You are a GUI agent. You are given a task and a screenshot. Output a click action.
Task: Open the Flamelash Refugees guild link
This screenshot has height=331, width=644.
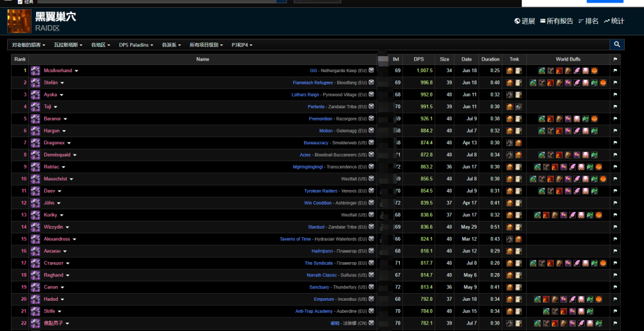coord(312,83)
